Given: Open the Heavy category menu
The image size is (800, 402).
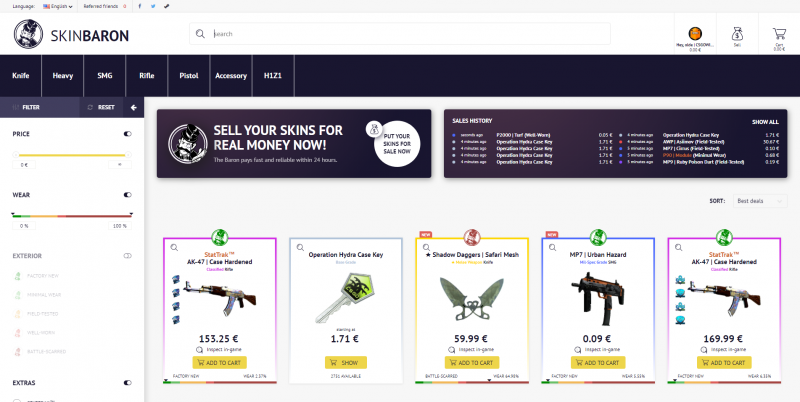Looking at the screenshot, I should 63,76.
